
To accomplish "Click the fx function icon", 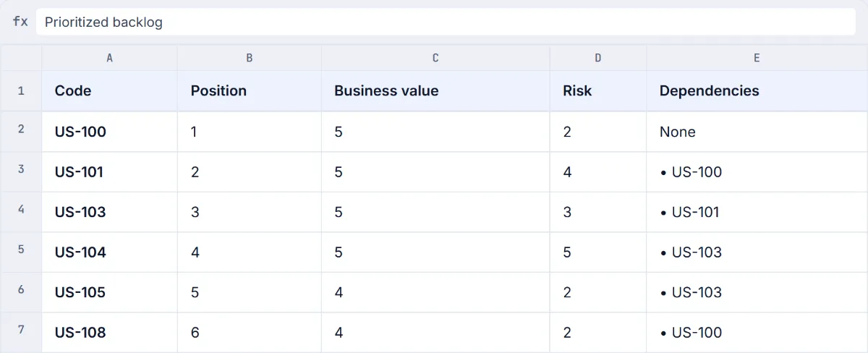I will (x=20, y=22).
